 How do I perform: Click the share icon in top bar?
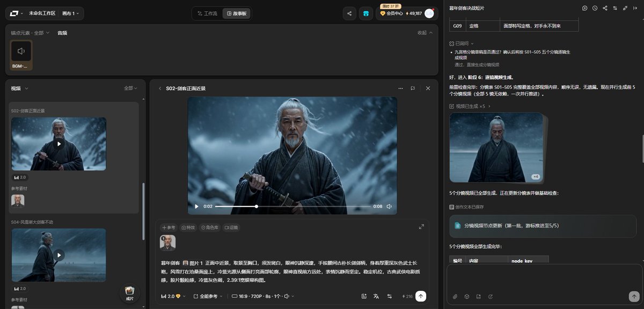click(349, 13)
